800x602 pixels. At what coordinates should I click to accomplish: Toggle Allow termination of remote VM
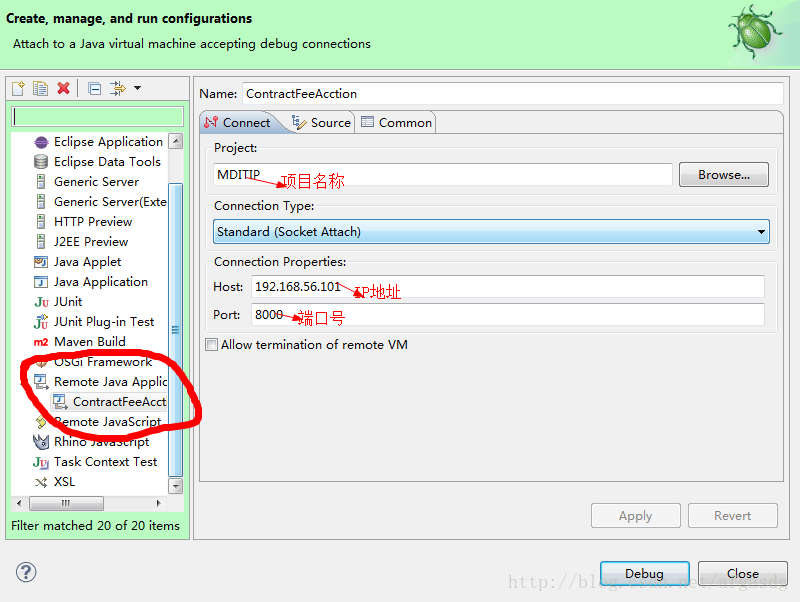(x=211, y=344)
